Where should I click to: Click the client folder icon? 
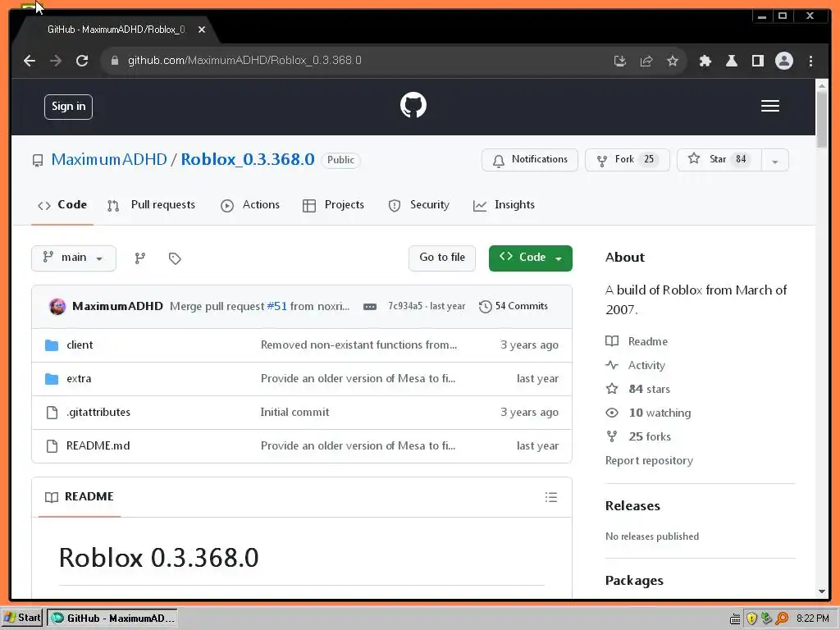click(x=52, y=345)
